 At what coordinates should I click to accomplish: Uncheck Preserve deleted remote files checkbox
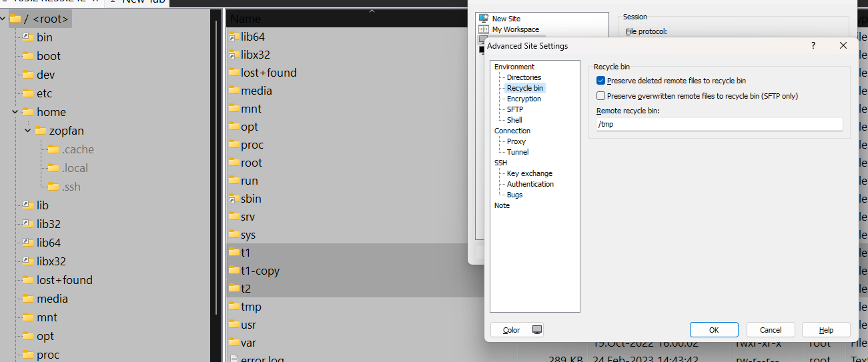point(601,81)
